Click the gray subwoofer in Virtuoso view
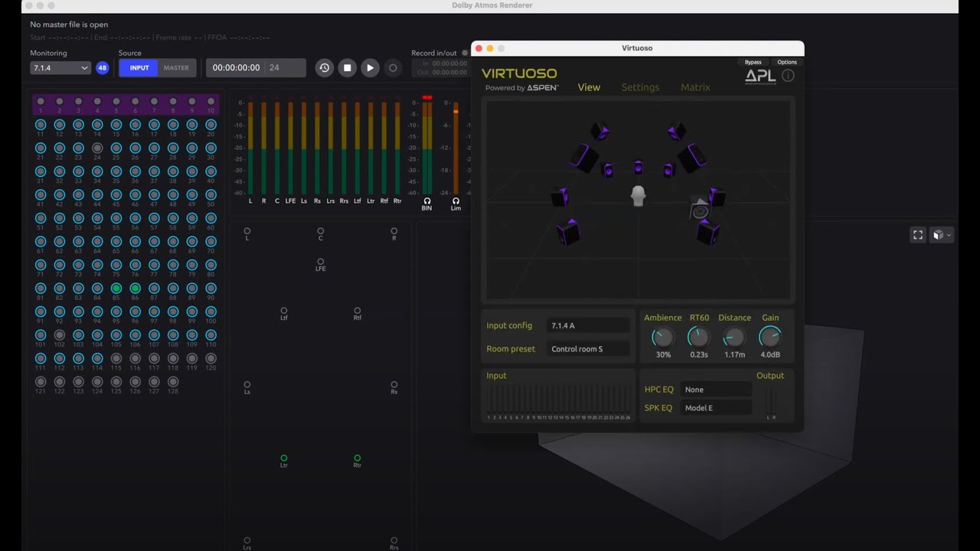This screenshot has height=551, width=980. click(700, 209)
